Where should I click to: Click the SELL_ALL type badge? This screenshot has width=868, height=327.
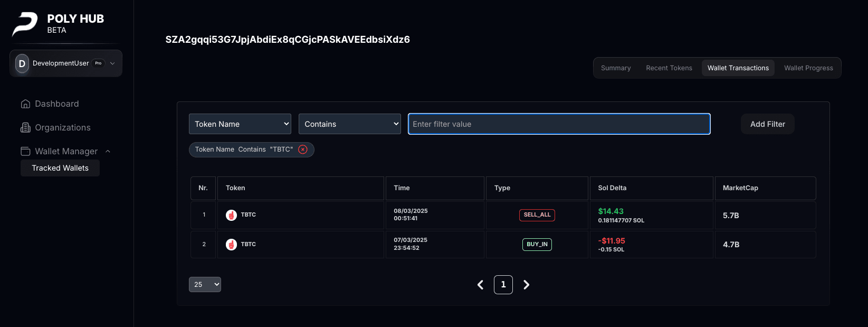tap(537, 215)
